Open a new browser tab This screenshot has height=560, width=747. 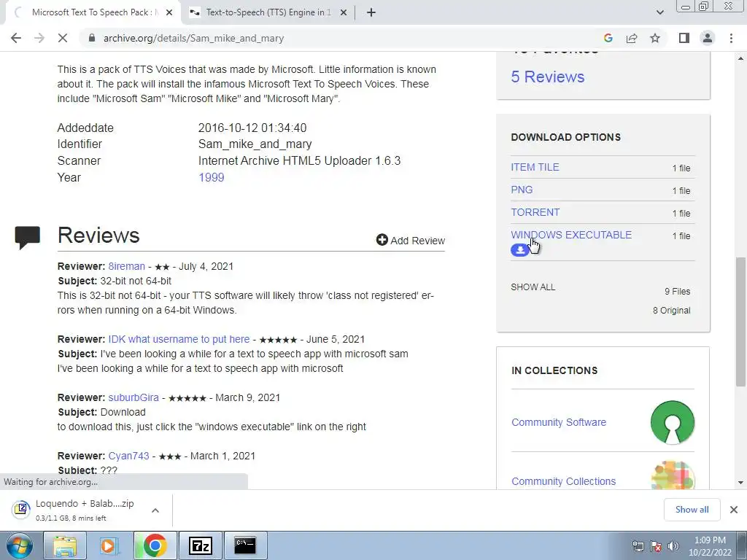coord(371,12)
